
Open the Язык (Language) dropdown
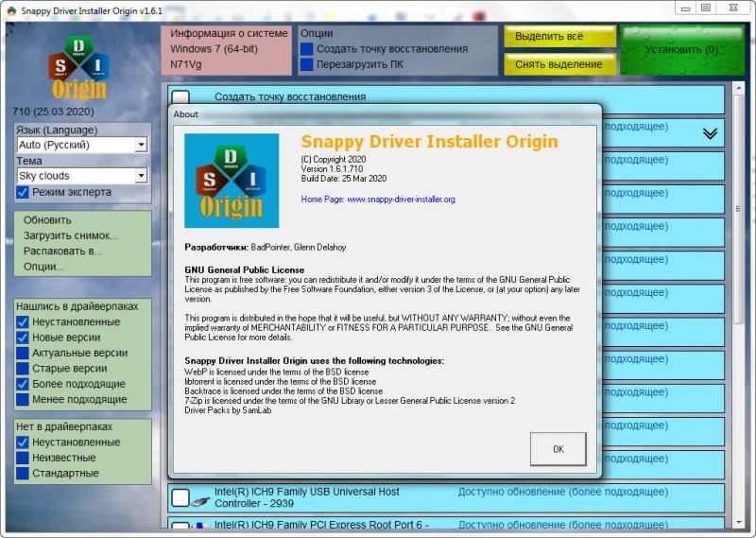click(x=141, y=145)
